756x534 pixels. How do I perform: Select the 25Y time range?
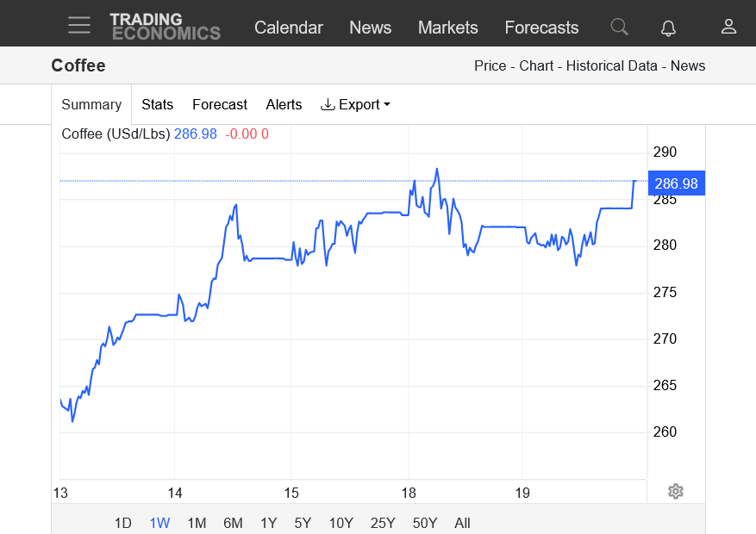383,523
